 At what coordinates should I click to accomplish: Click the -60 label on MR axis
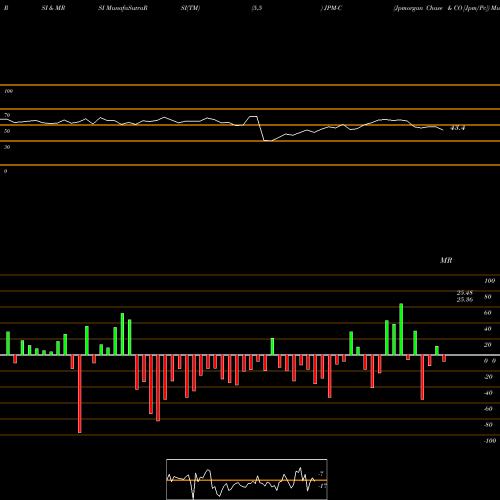click(x=488, y=409)
